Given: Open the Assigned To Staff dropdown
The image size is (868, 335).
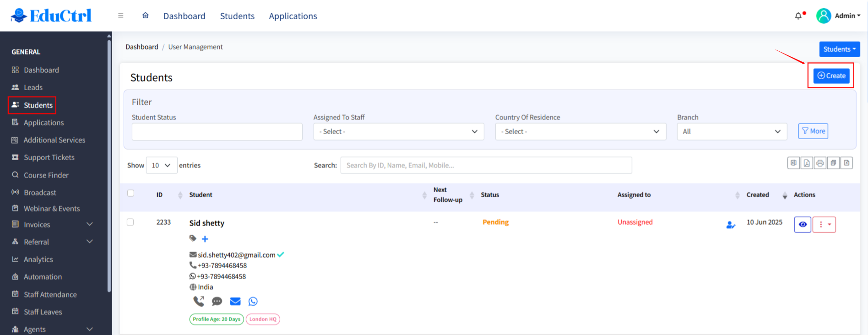Looking at the screenshot, I should coord(398,132).
